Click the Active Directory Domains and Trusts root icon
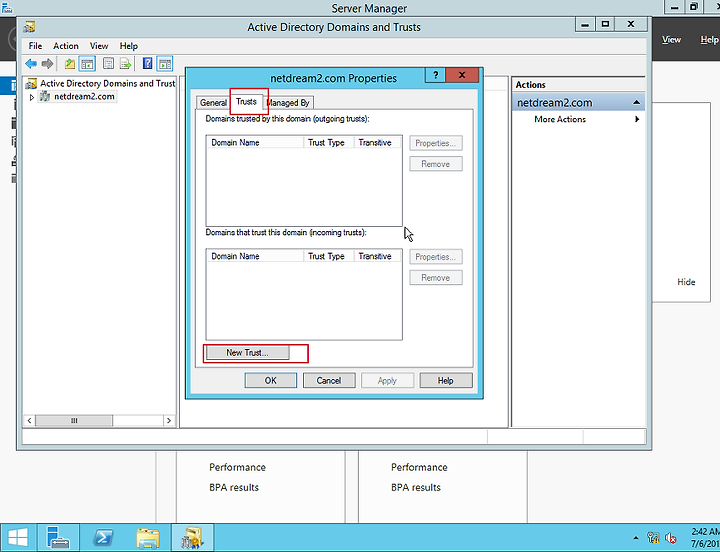 click(31, 84)
